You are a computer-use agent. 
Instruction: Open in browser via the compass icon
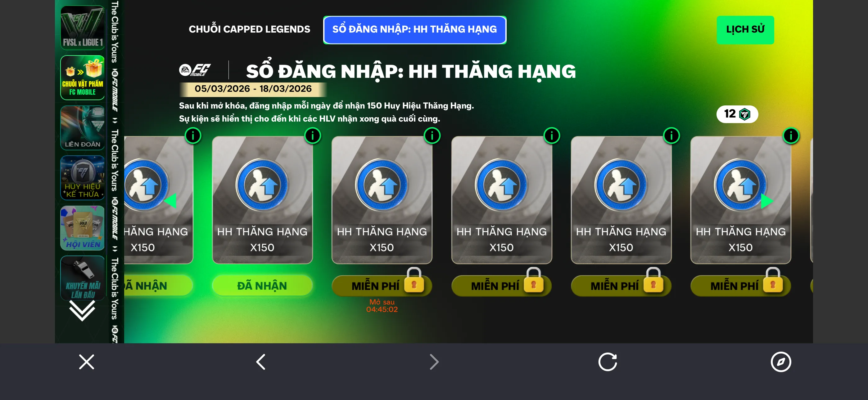tap(781, 362)
